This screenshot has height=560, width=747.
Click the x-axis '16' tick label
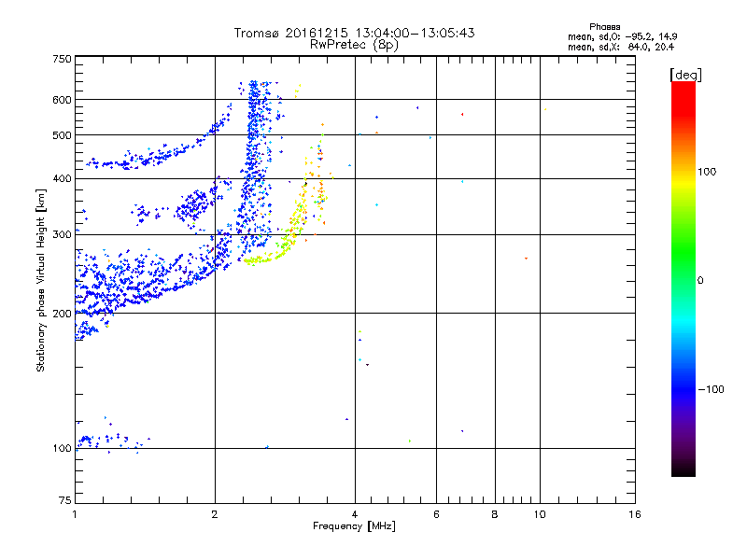635,514
